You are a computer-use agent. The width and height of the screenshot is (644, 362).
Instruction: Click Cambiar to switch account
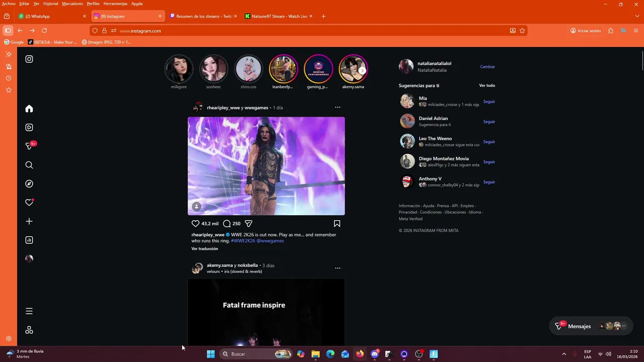click(488, 66)
